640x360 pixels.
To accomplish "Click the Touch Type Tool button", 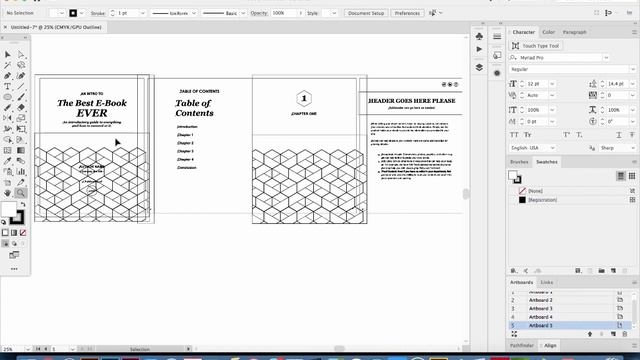I will pos(536,46).
